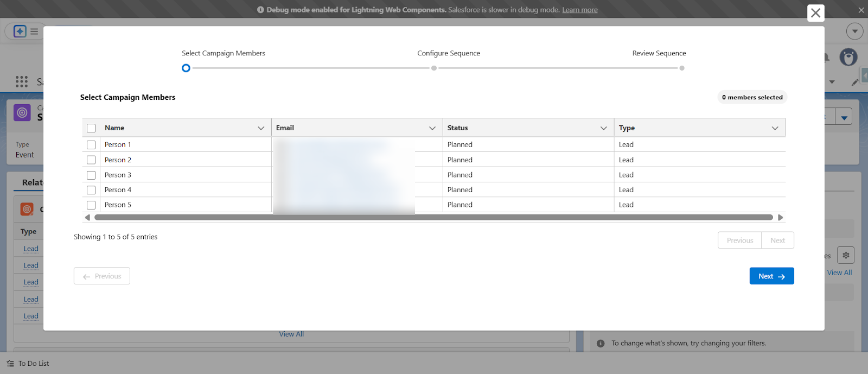Open the Email column dropdown chevron
868x374 pixels.
(x=432, y=128)
